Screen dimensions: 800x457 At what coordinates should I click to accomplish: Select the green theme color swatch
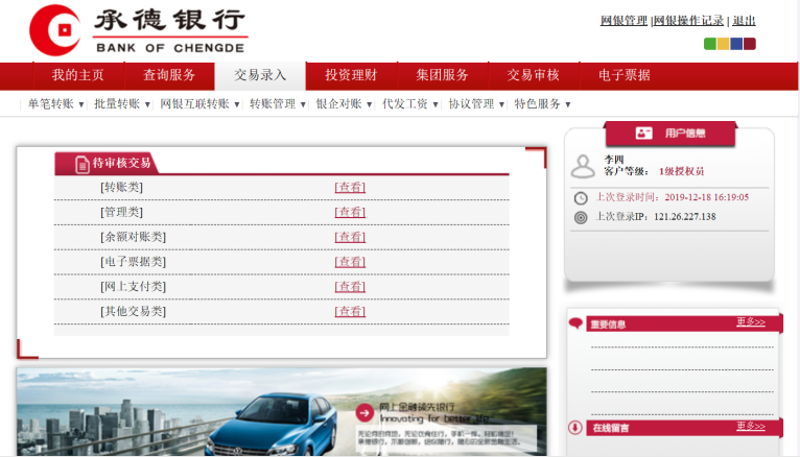pyautogui.click(x=710, y=44)
